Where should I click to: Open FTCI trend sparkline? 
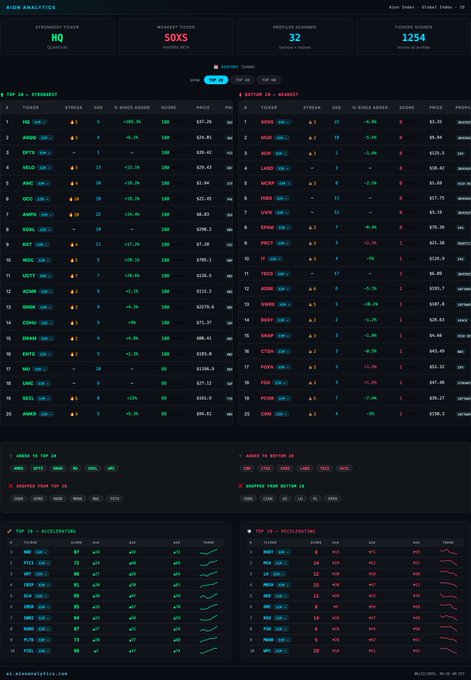click(209, 563)
